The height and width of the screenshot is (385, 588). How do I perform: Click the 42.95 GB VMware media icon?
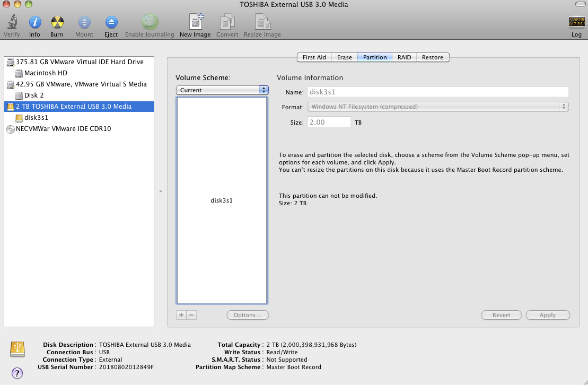click(11, 84)
